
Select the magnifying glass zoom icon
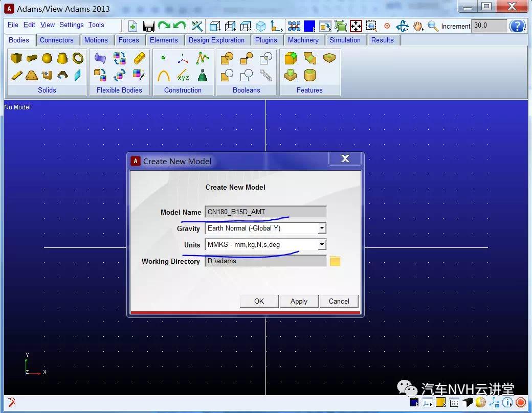click(x=433, y=26)
